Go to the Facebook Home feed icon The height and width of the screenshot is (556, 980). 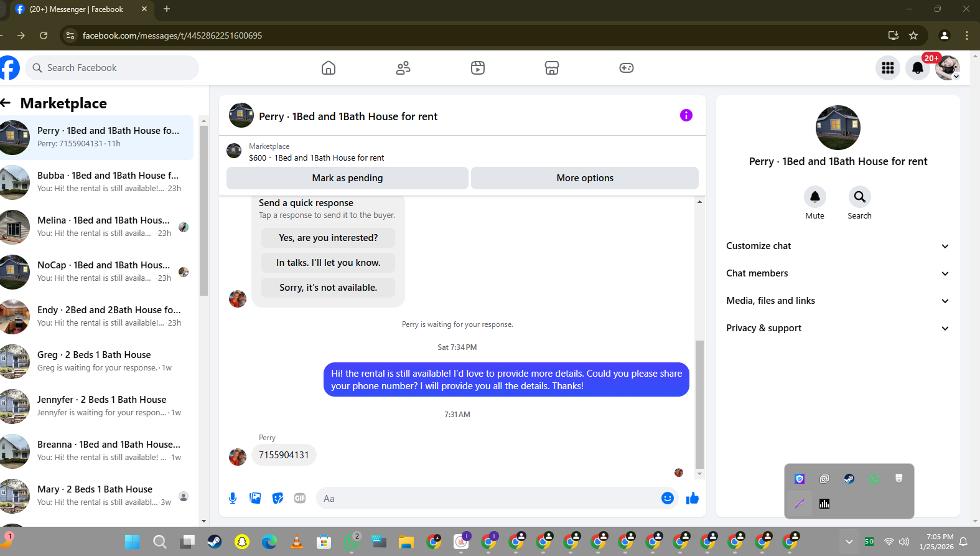pos(329,68)
